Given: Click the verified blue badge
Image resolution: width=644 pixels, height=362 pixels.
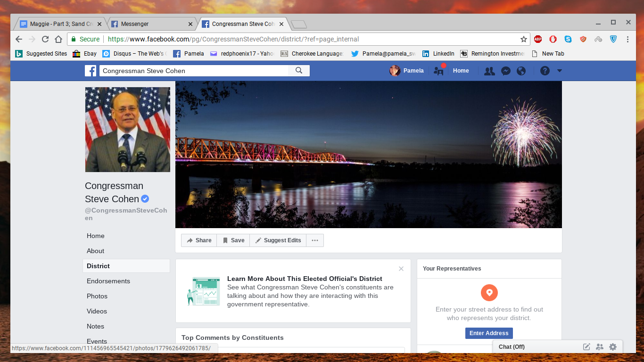Looking at the screenshot, I should click(x=145, y=198).
